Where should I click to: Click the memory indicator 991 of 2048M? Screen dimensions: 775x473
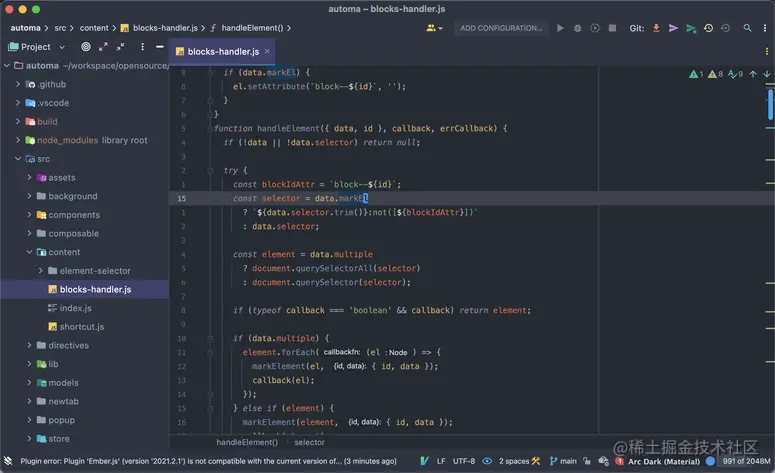click(746, 461)
